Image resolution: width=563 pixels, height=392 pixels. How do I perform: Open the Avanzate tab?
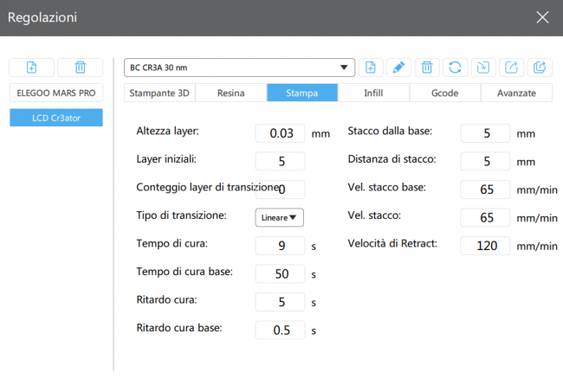tap(516, 93)
